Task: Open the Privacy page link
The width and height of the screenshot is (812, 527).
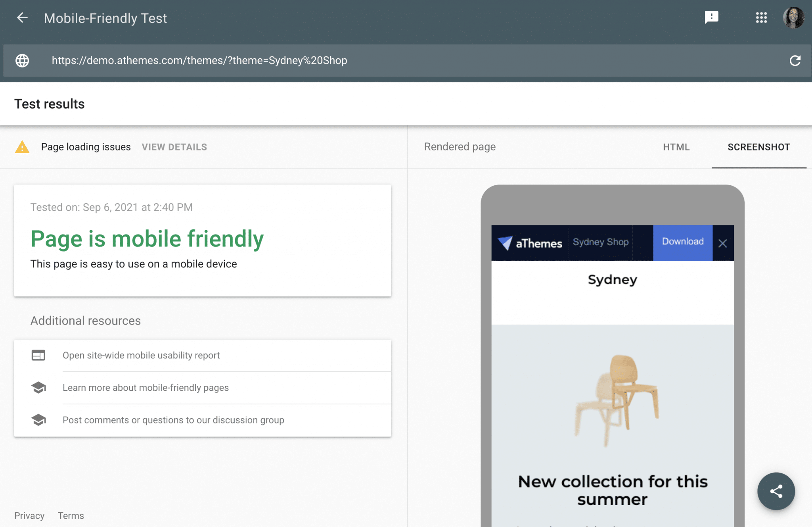Action: point(29,515)
